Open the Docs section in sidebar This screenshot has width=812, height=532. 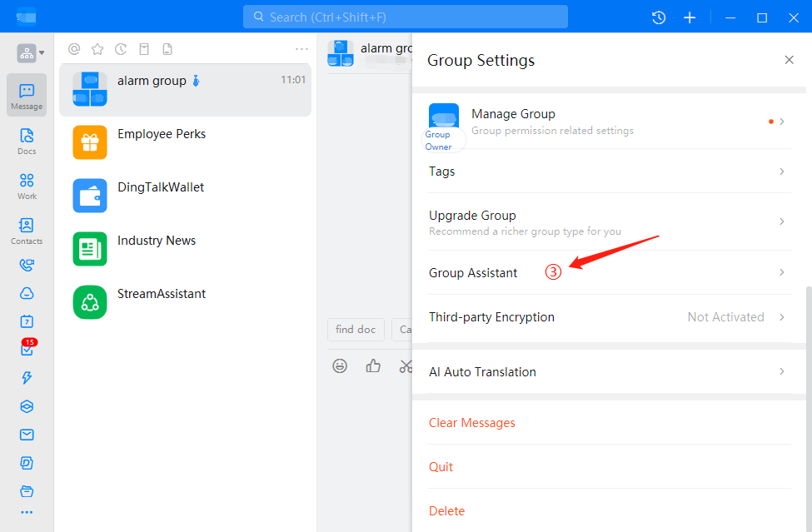pyautogui.click(x=27, y=140)
